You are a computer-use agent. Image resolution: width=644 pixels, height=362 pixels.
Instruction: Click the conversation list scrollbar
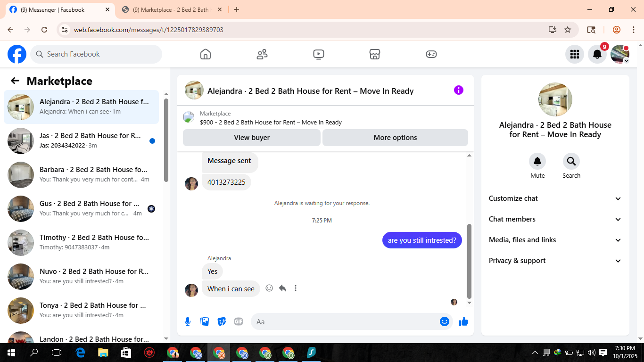pos(166,140)
